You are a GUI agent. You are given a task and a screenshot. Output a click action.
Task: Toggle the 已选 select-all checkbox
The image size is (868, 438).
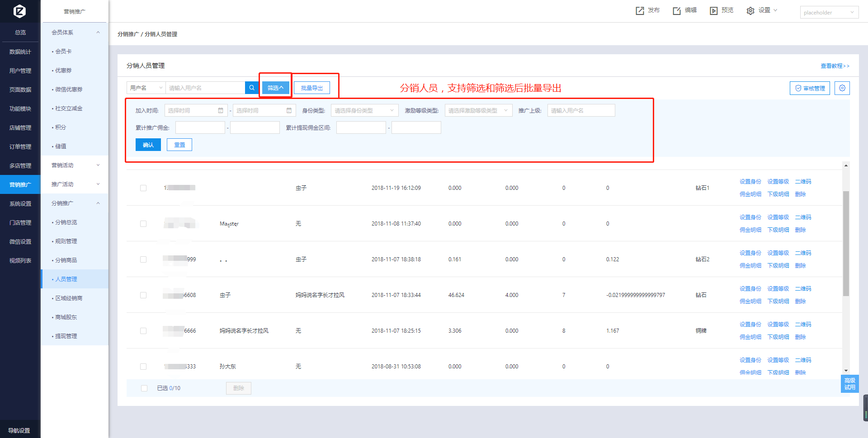coord(144,388)
